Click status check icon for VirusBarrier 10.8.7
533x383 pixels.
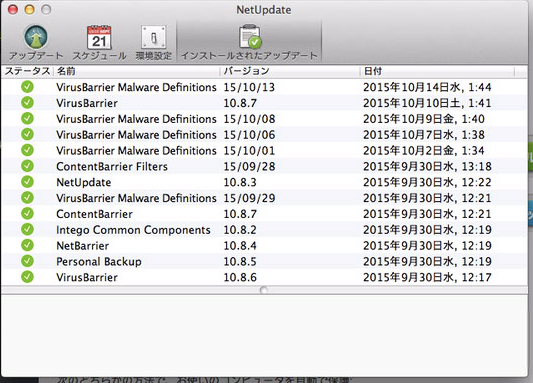[x=27, y=103]
